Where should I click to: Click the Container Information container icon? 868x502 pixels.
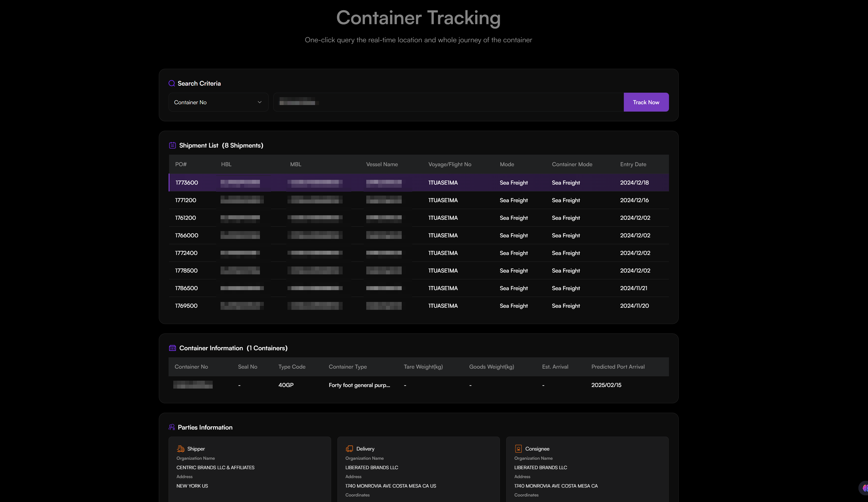click(172, 348)
